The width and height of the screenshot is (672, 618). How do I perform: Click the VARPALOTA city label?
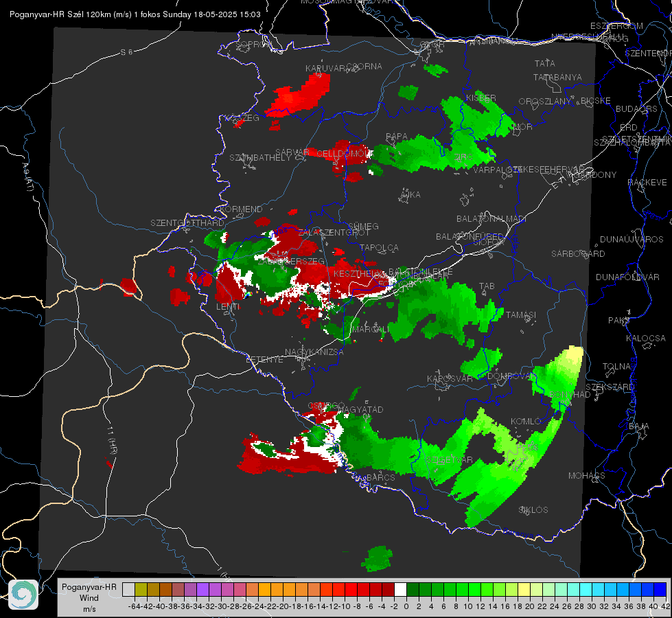(498, 170)
